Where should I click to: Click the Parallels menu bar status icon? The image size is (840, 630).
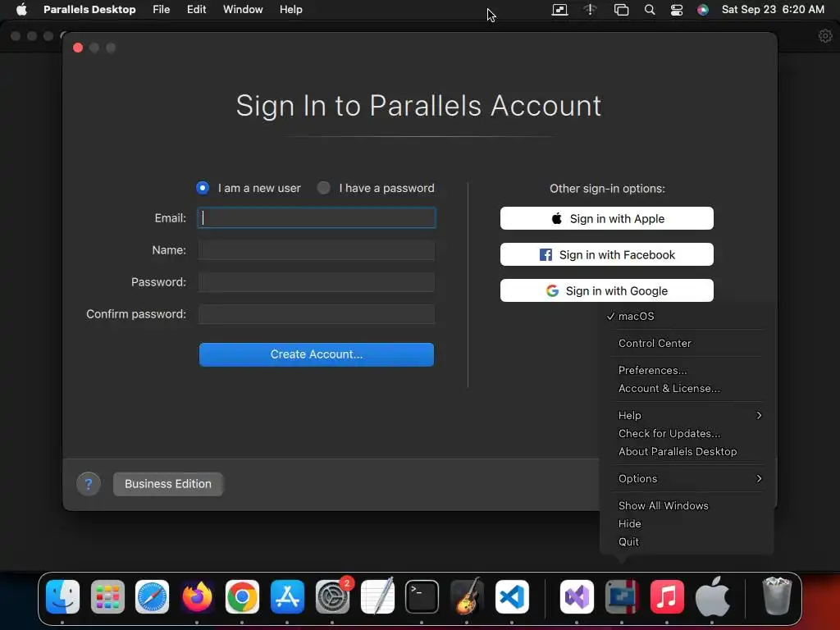pos(559,10)
